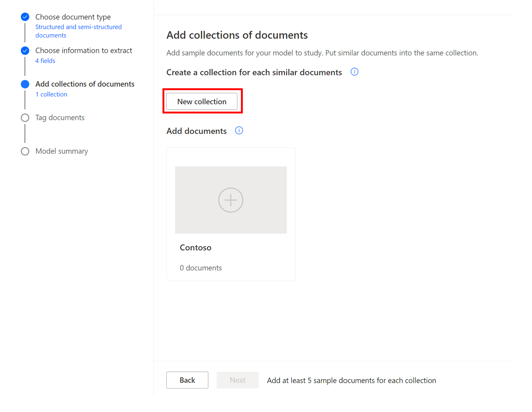Select the 'Tag documents' step label
Viewport: 532px width, 412px height.
coord(60,118)
